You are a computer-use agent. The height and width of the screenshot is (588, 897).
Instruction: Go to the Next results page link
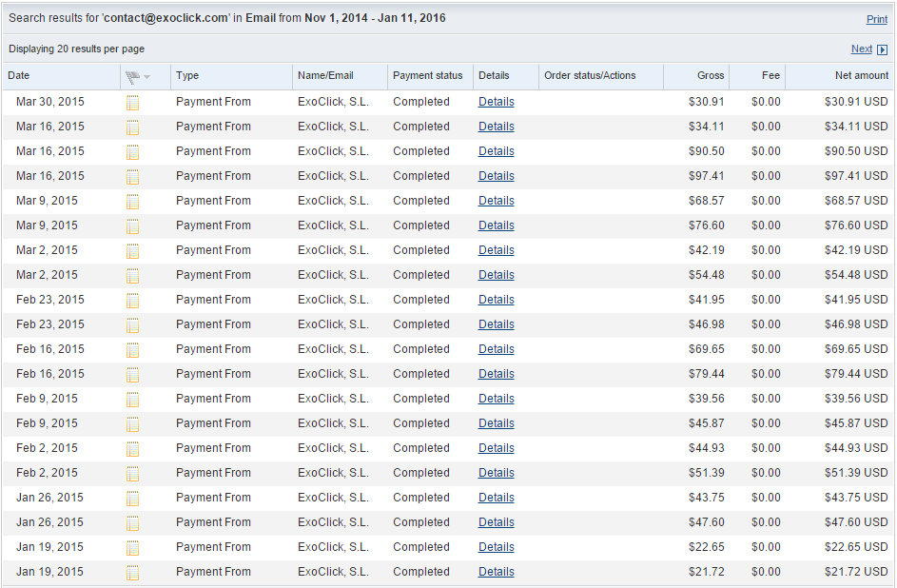(x=861, y=49)
